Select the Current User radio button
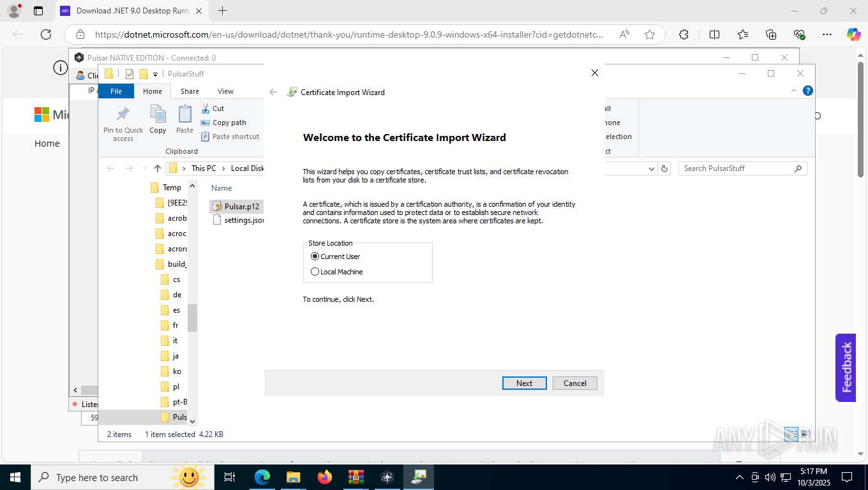 [315, 256]
